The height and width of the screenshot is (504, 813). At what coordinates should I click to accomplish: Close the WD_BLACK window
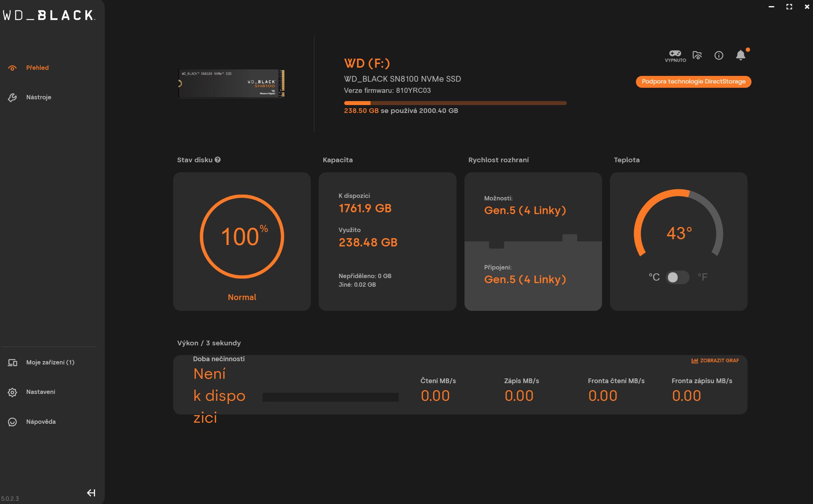(x=807, y=7)
